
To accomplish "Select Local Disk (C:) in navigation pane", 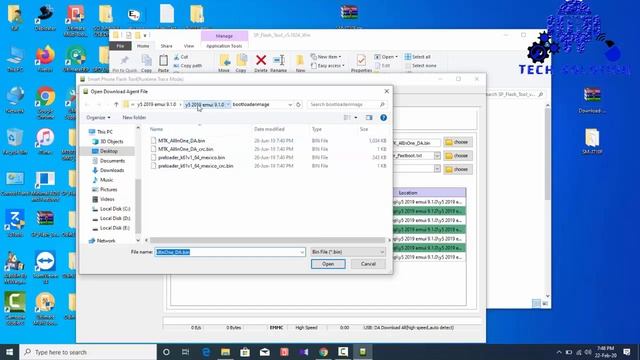I will tap(115, 209).
